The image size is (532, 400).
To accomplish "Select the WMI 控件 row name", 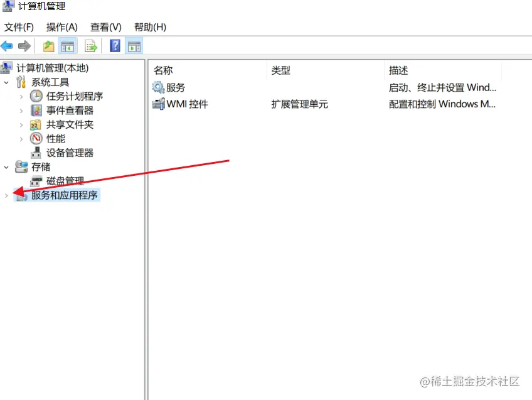I will pyautogui.click(x=187, y=104).
